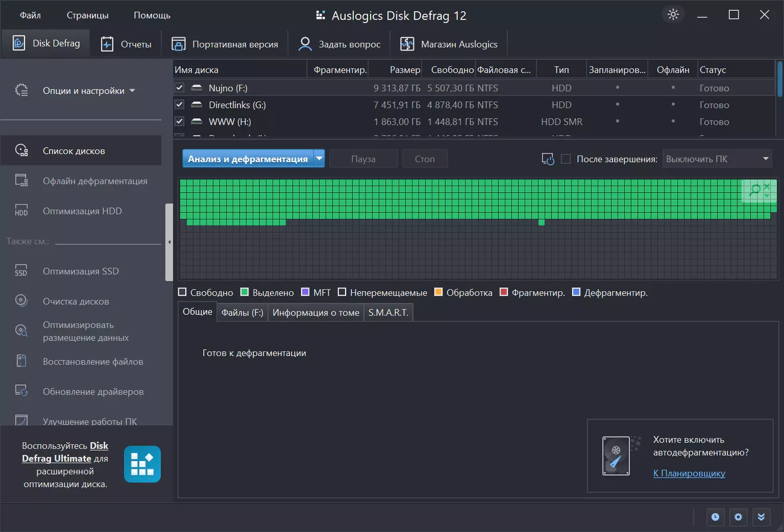Viewport: 784px width, 532px height.
Task: Uncheck the Directlinks (G:) disk checkbox
Action: click(x=180, y=104)
